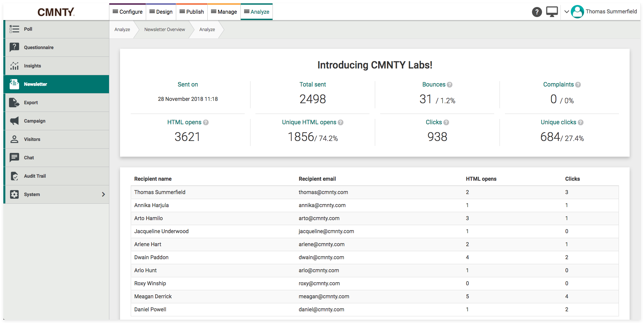The width and height of the screenshot is (644, 323).
Task: Click the Total sent value 2498
Action: pos(313,99)
